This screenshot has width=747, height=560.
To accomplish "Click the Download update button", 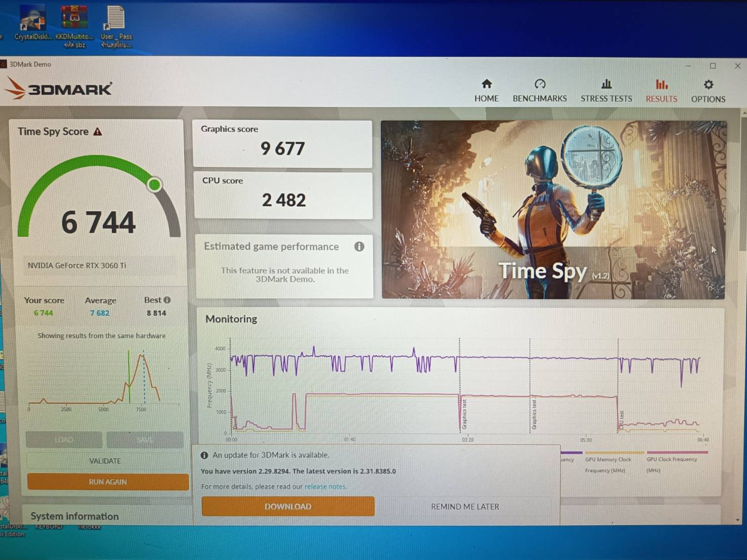I will click(x=288, y=506).
